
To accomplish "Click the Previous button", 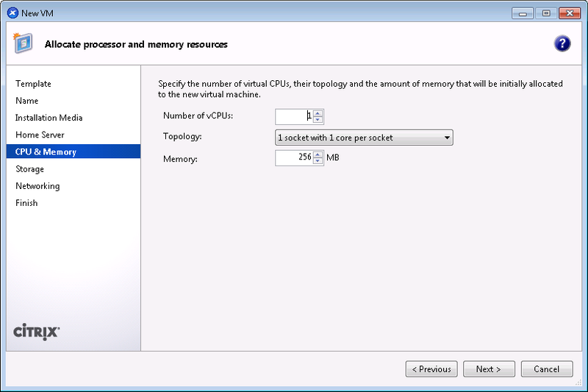I will pyautogui.click(x=431, y=369).
